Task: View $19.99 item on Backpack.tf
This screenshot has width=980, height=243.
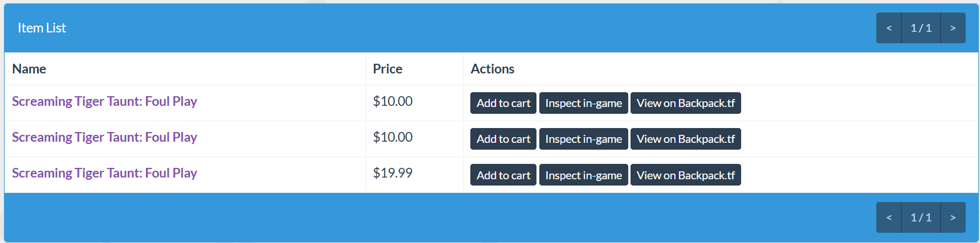Action: [686, 175]
